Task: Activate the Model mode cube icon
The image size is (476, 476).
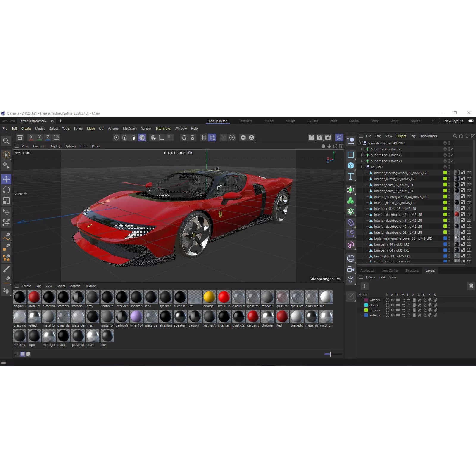Action: click(x=142, y=138)
